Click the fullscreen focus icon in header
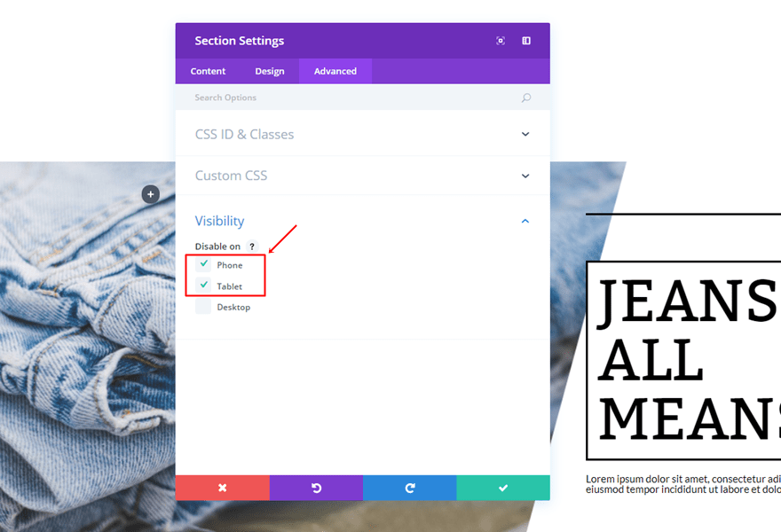Screen dimensions: 781x532 pos(501,41)
